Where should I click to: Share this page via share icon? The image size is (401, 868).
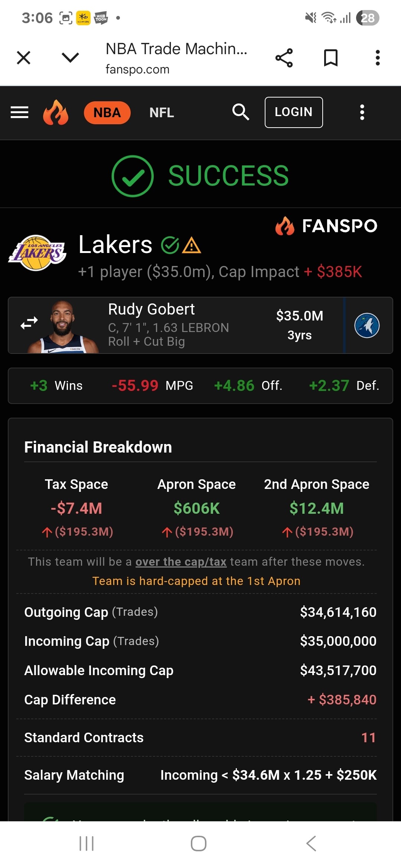[x=284, y=58]
